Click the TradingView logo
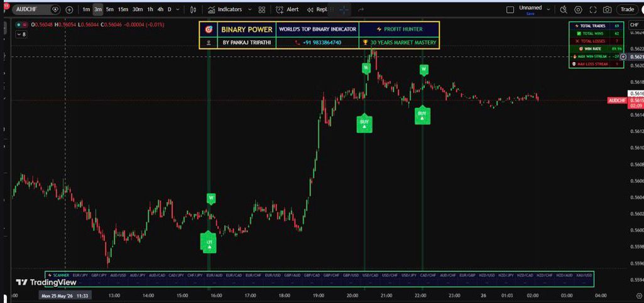Viewport: 644px width, 303px height. point(46,282)
